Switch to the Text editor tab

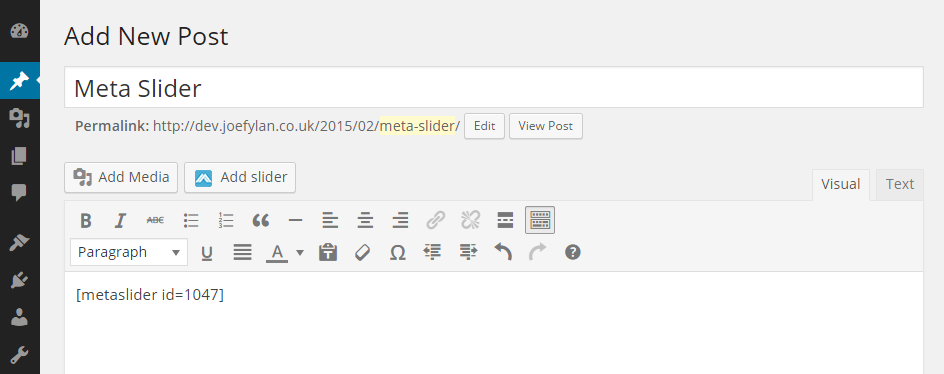(899, 184)
